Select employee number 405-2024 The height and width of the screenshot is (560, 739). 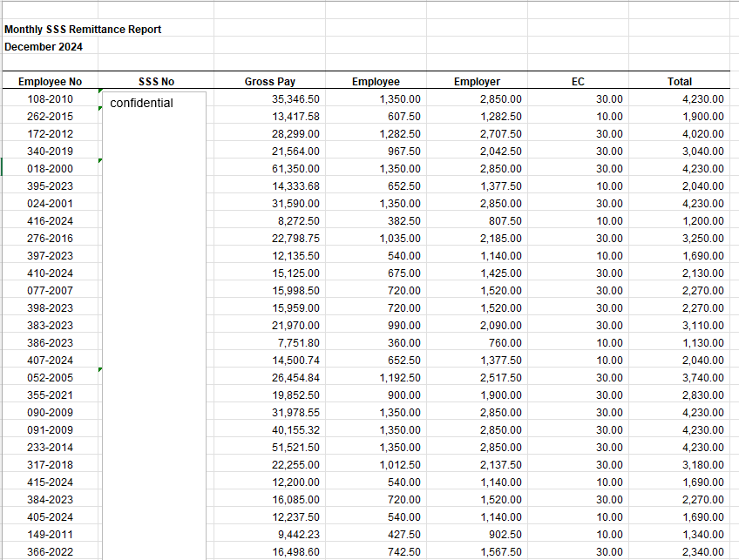click(x=50, y=517)
